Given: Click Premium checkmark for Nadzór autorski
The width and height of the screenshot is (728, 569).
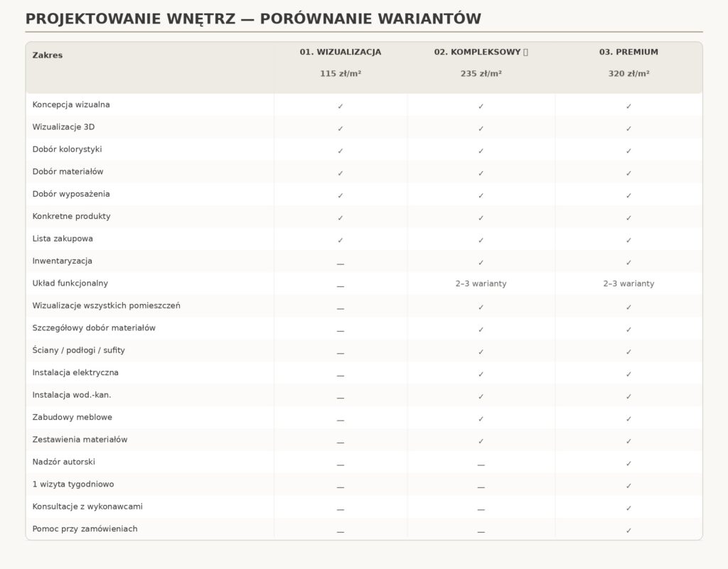Looking at the screenshot, I should (x=628, y=463).
